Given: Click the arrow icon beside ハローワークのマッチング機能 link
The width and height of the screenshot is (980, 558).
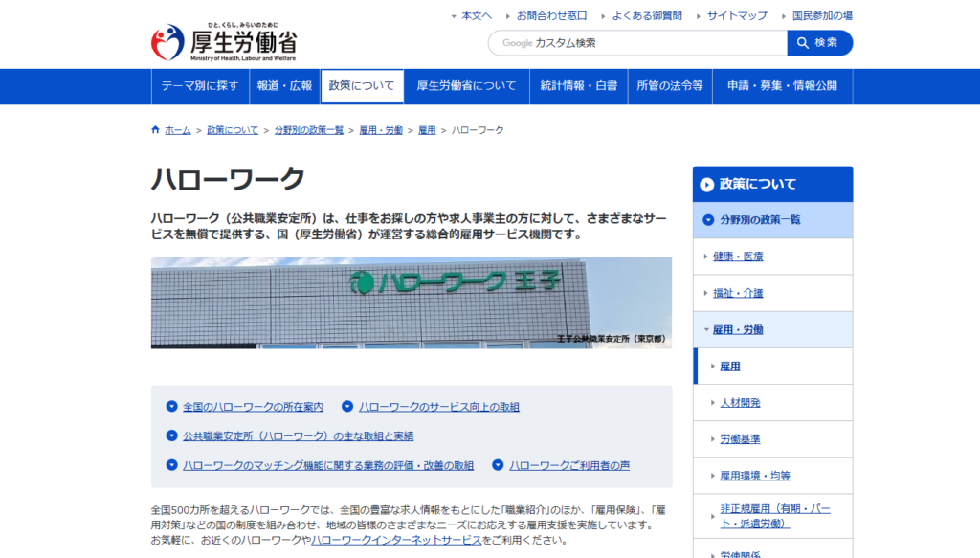Looking at the screenshot, I should [172, 465].
